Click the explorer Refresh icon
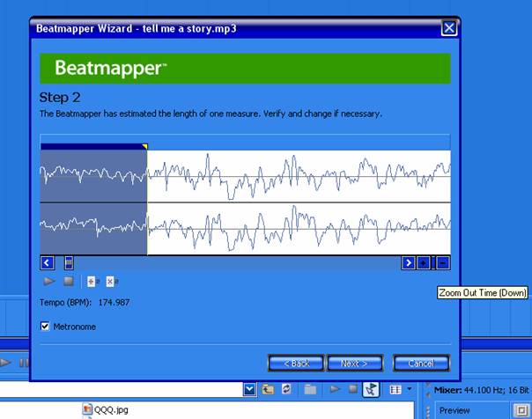532x419 pixels. (285, 389)
